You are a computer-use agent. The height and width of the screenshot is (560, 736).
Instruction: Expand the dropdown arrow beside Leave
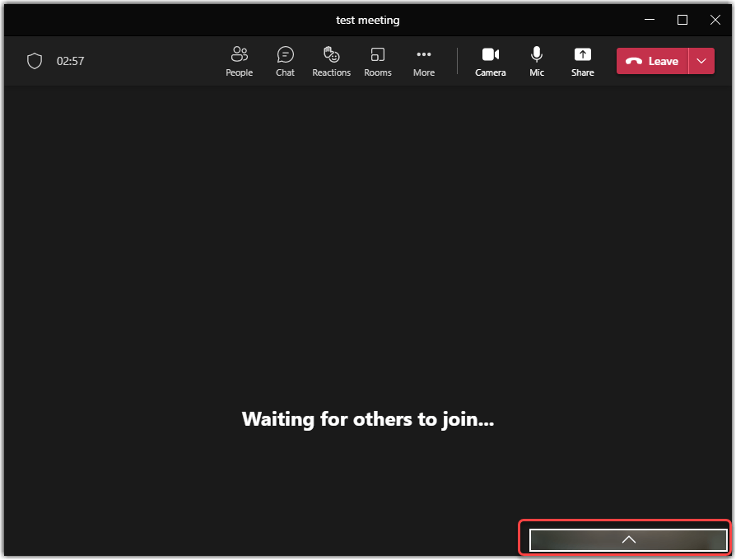pos(701,61)
